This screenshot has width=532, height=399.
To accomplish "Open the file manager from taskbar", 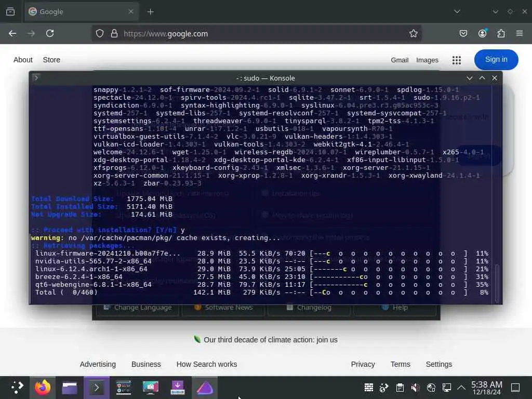I will (70, 388).
